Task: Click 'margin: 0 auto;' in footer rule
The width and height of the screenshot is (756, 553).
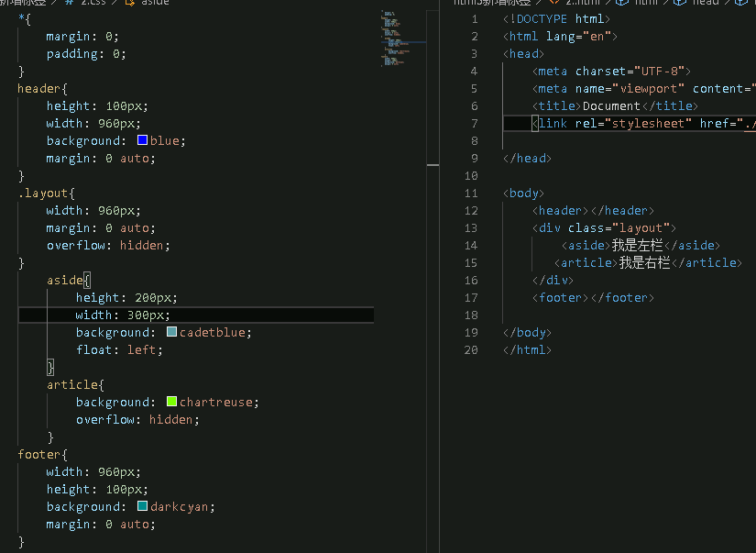Action: click(101, 524)
